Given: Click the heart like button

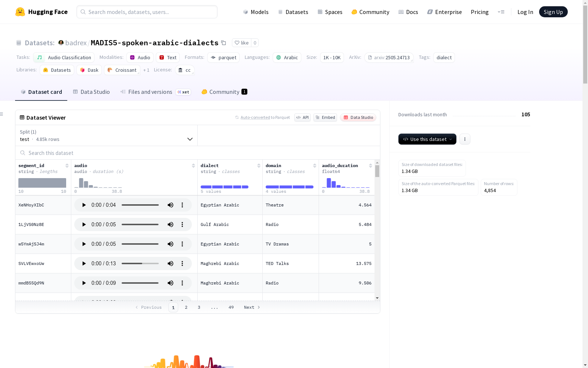Looking at the screenshot, I should (x=241, y=43).
